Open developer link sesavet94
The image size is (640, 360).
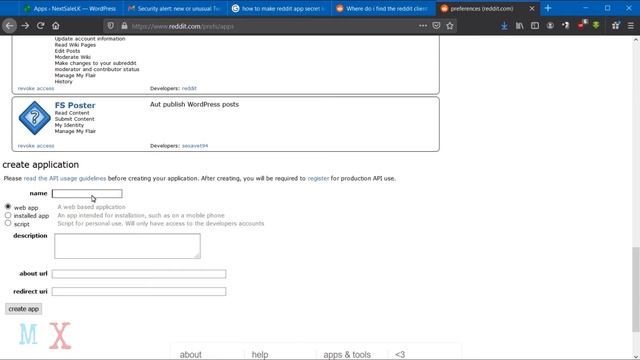point(195,146)
